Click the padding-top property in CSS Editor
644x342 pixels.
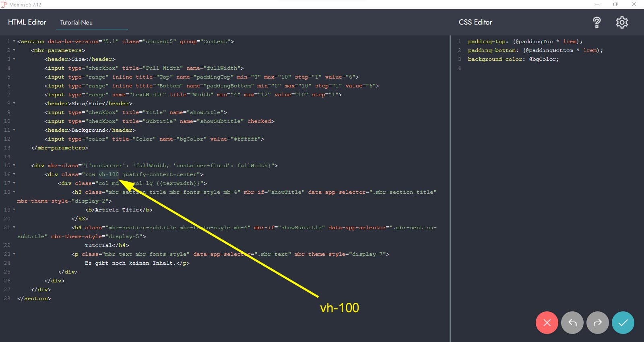coord(486,41)
